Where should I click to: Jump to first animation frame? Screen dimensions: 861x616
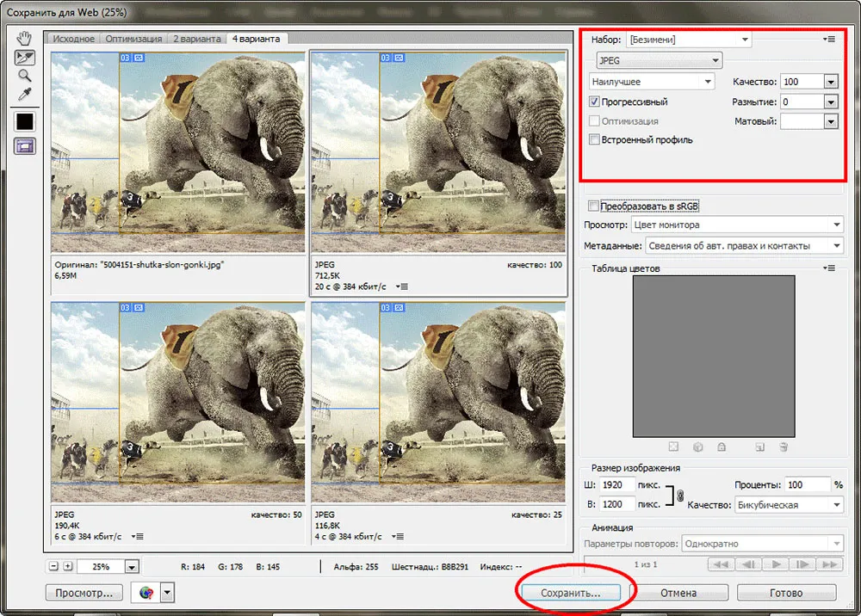click(721, 564)
